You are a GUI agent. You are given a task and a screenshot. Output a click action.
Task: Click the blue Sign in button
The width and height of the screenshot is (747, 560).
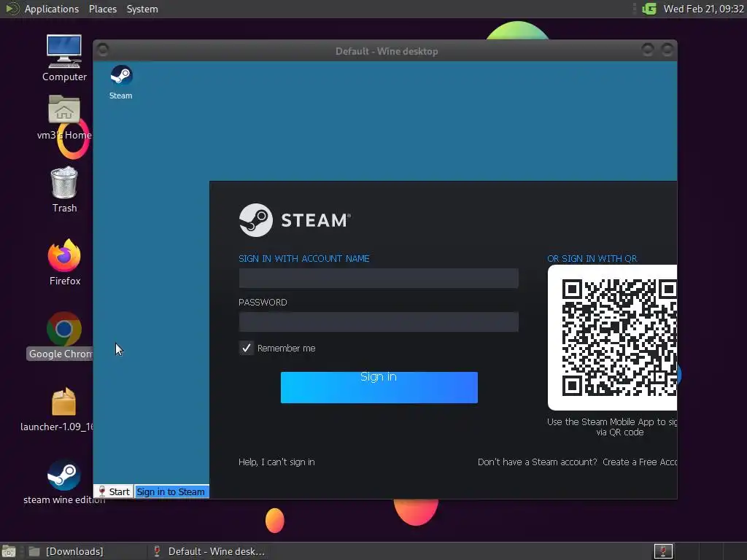379,387
